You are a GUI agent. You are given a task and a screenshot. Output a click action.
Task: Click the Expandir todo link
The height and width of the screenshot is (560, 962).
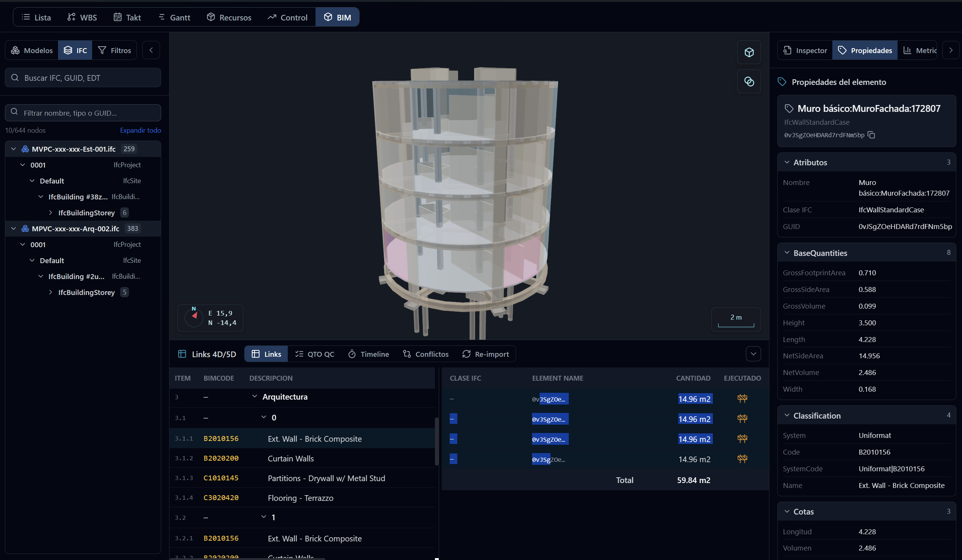[x=140, y=130]
